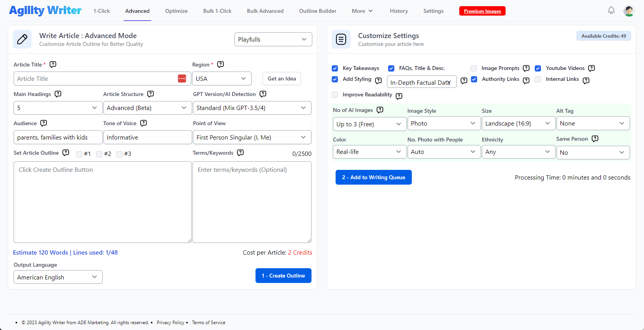Open GPT Version Standard dropdown

[x=252, y=108]
